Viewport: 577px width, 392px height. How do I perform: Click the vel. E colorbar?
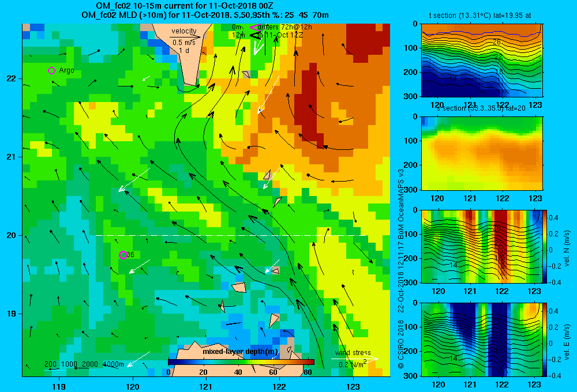click(545, 340)
